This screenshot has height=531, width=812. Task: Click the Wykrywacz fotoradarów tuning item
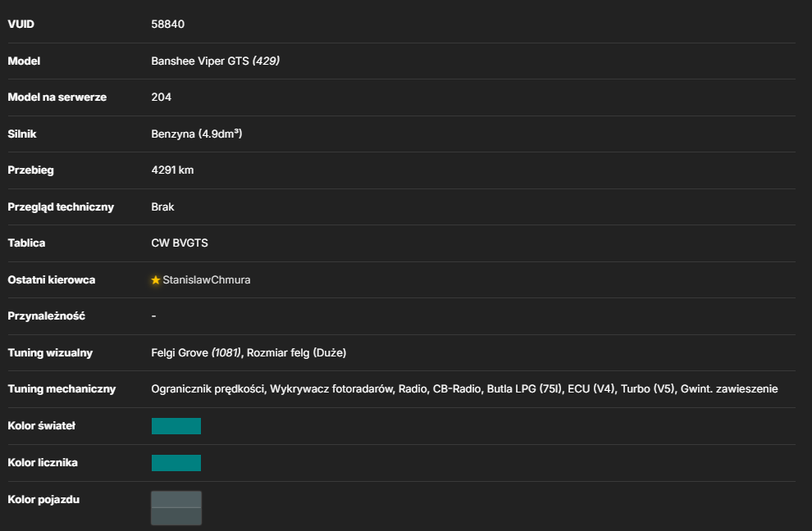331,389
